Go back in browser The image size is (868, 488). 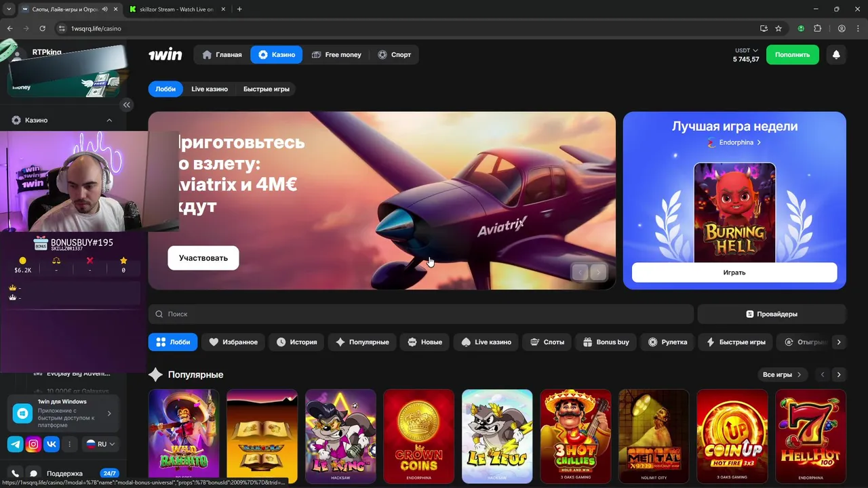pos(9,28)
